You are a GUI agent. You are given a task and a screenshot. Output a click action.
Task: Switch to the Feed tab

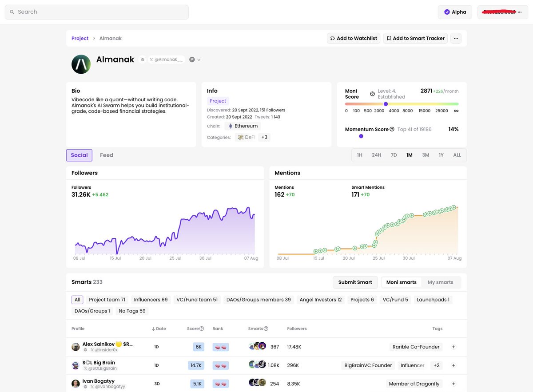107,155
